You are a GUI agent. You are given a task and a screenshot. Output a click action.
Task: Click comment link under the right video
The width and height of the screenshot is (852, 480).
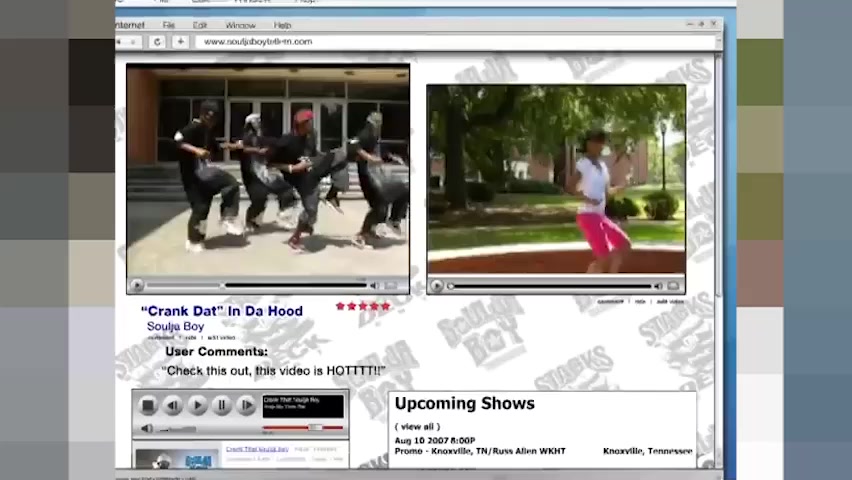[611, 302]
